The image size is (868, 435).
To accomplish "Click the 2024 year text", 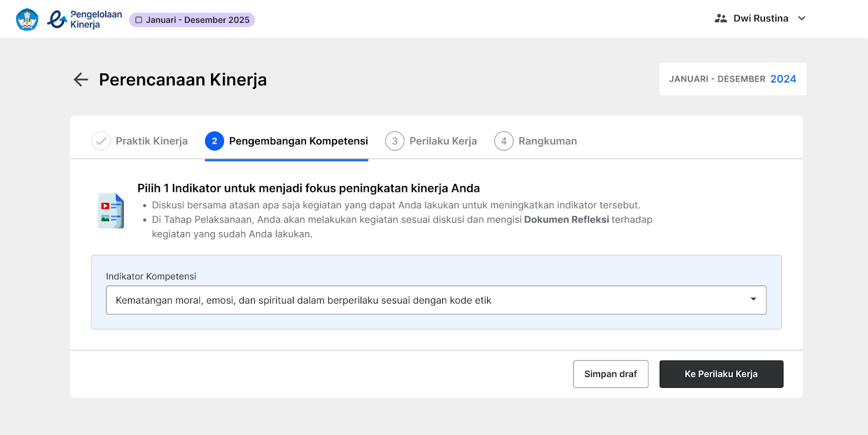I will 783,79.
